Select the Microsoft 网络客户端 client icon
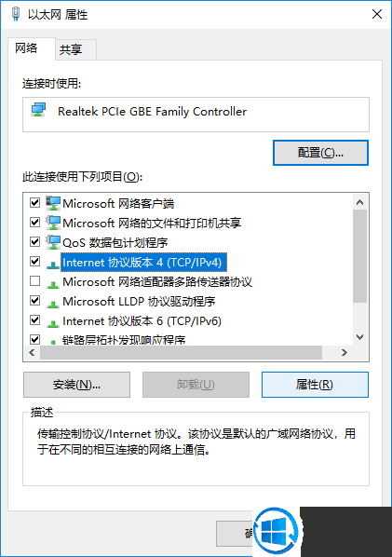 [x=53, y=203]
